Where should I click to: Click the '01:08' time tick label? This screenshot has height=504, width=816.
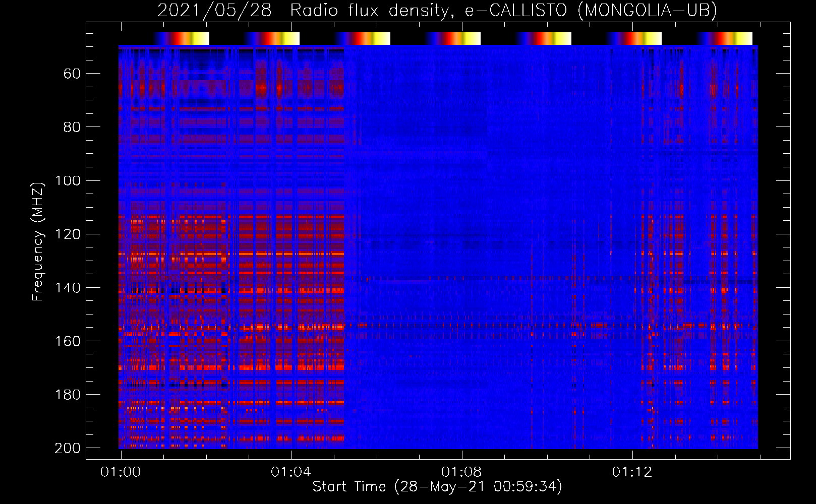point(461,472)
